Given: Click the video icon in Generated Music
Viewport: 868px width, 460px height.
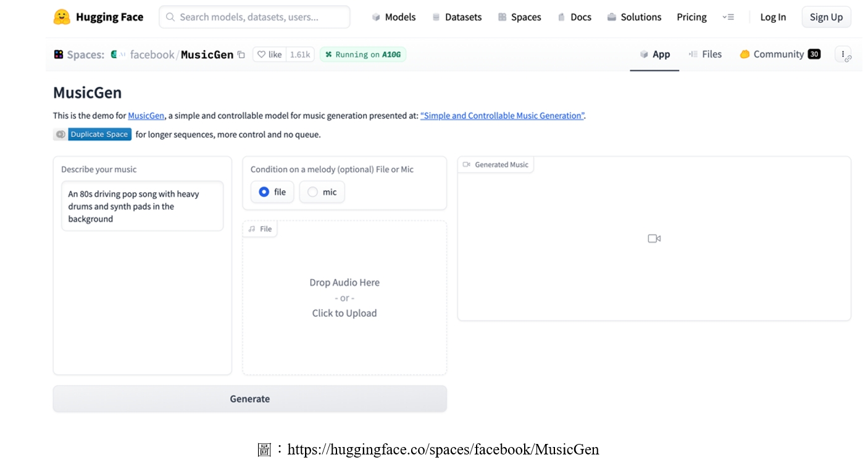Looking at the screenshot, I should [x=654, y=238].
